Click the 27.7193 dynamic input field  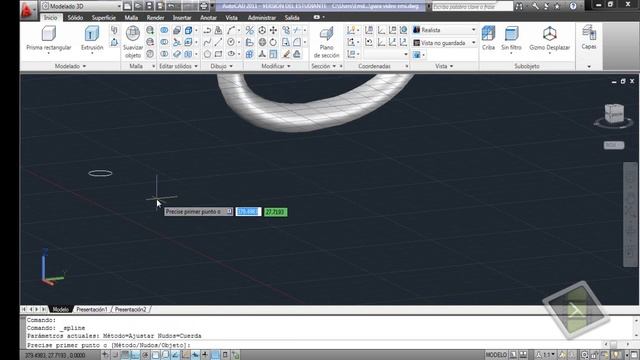coord(276,212)
